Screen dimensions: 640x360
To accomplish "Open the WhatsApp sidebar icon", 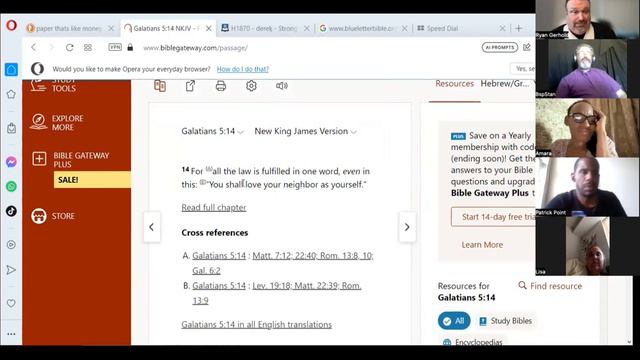I will pyautogui.click(x=11, y=187).
